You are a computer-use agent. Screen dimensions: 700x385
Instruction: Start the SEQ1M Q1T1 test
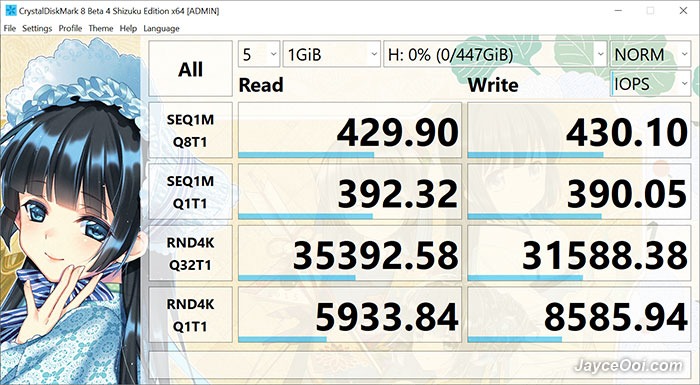[190, 192]
